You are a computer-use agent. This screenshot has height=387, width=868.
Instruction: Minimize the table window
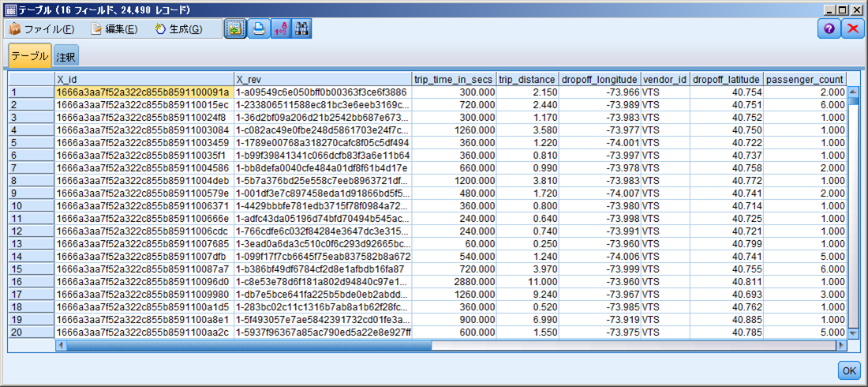pyautogui.click(x=830, y=10)
